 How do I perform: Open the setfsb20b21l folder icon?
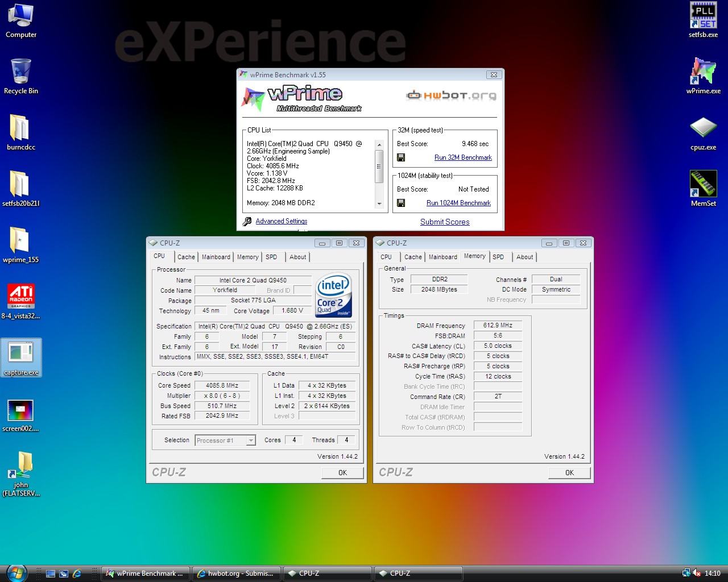[x=21, y=189]
